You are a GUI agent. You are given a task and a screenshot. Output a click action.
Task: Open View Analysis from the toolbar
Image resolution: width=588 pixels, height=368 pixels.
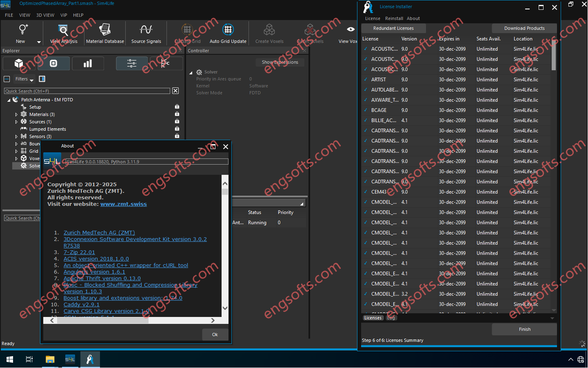[64, 33]
